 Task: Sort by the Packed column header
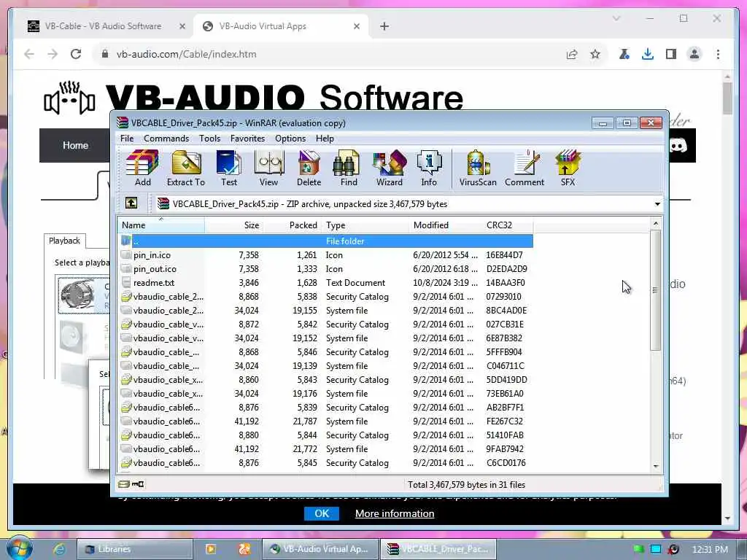pyautogui.click(x=292, y=225)
